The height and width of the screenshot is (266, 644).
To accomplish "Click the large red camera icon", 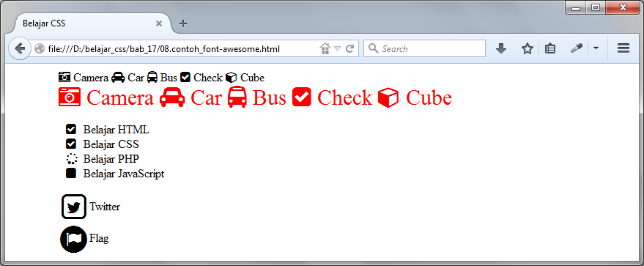I will tap(70, 97).
